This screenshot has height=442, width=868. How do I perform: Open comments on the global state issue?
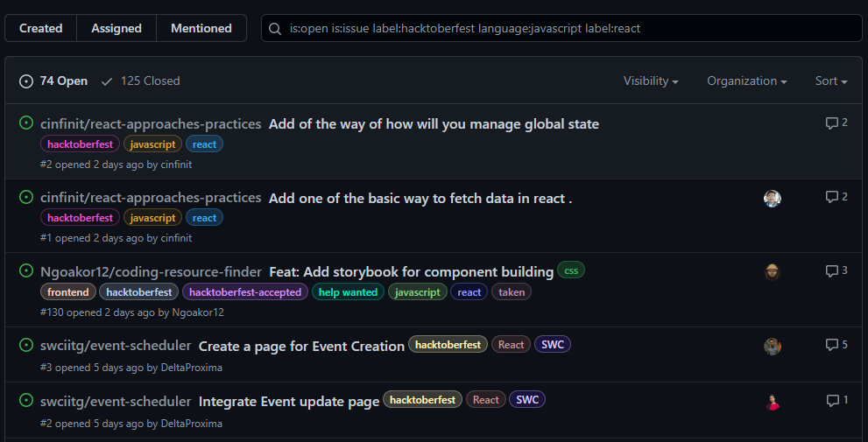pyautogui.click(x=836, y=123)
